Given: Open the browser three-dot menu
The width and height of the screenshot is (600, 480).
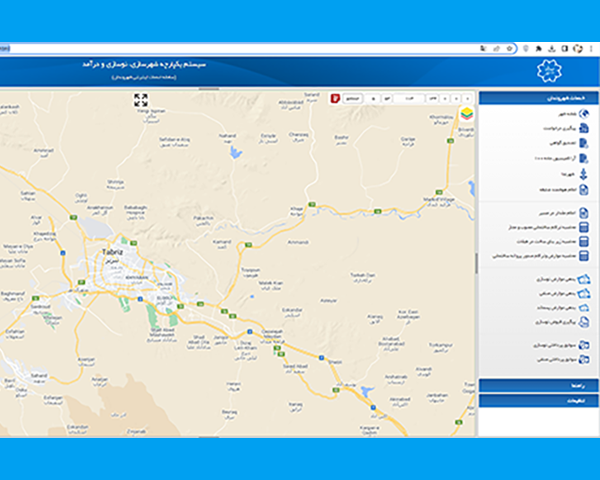Looking at the screenshot, I should pos(591,49).
